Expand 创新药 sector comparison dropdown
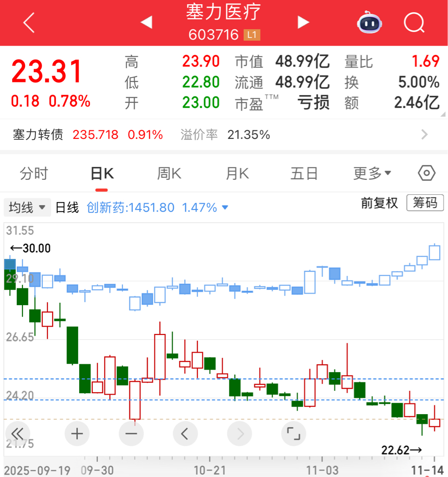Screen dimensions: 448x477 225,207
